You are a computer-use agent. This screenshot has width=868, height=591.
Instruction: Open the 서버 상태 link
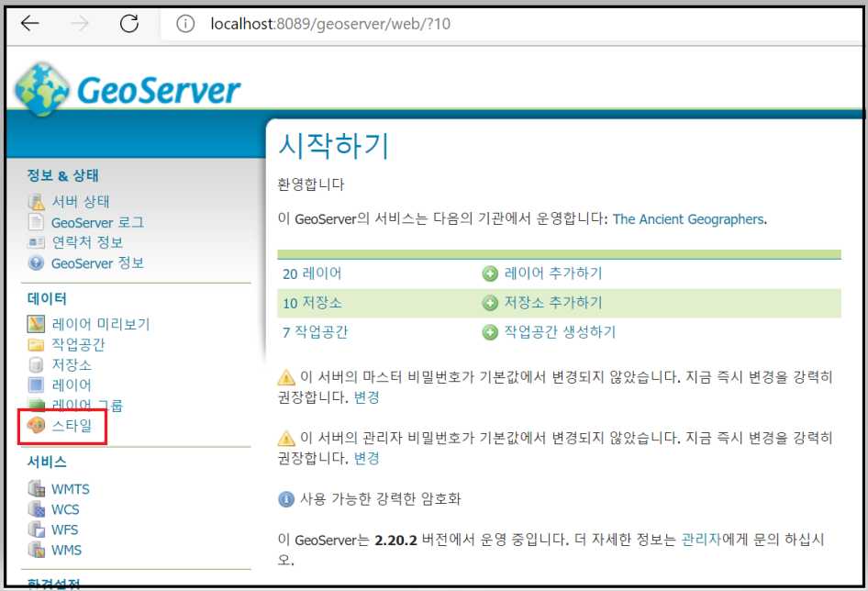(81, 202)
